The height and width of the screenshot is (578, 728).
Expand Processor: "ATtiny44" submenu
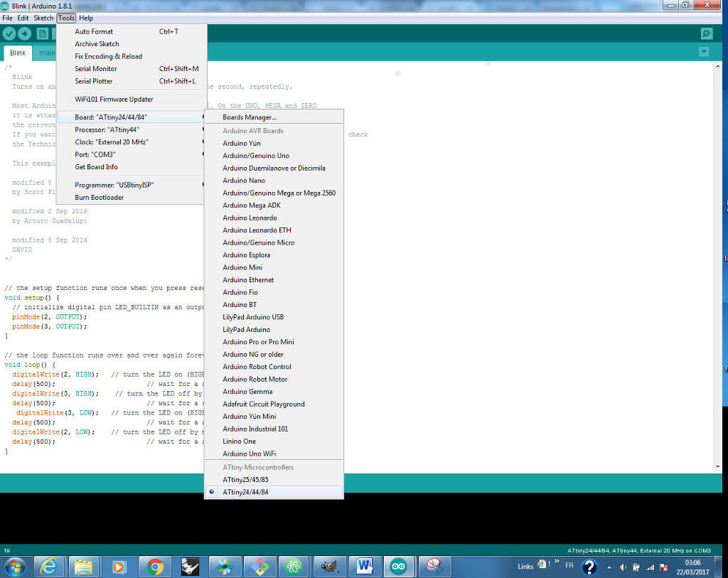[x=131, y=129]
